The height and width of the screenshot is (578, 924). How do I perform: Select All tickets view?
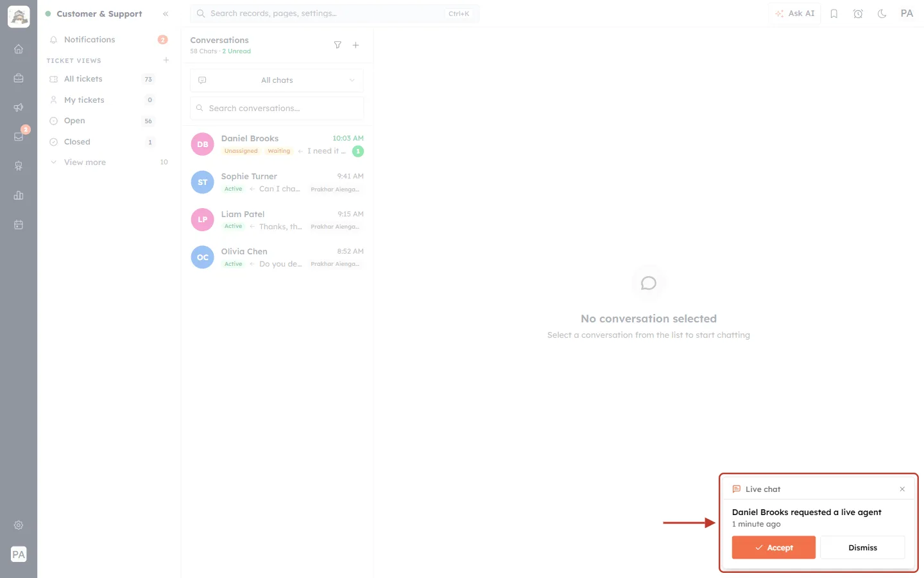coord(109,79)
